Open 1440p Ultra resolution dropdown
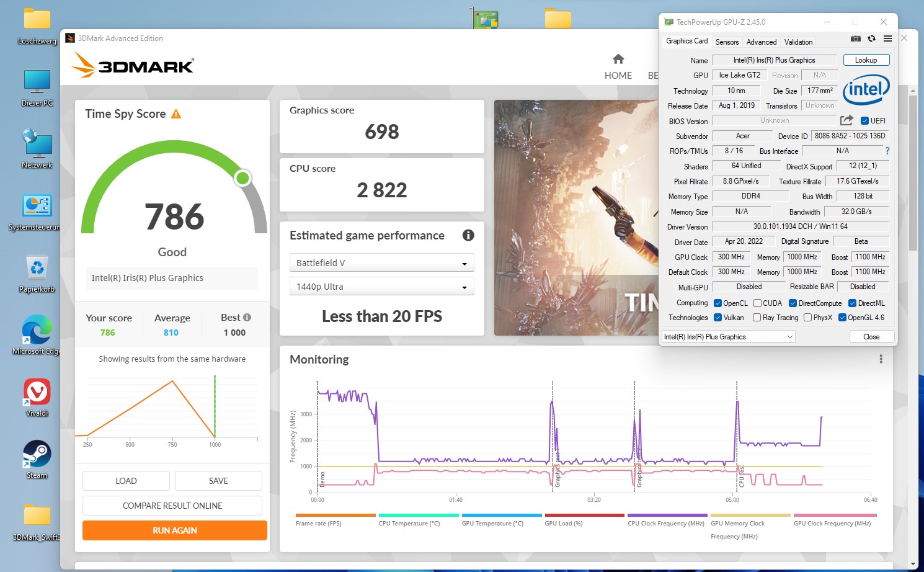The height and width of the screenshot is (572, 924). (381, 287)
